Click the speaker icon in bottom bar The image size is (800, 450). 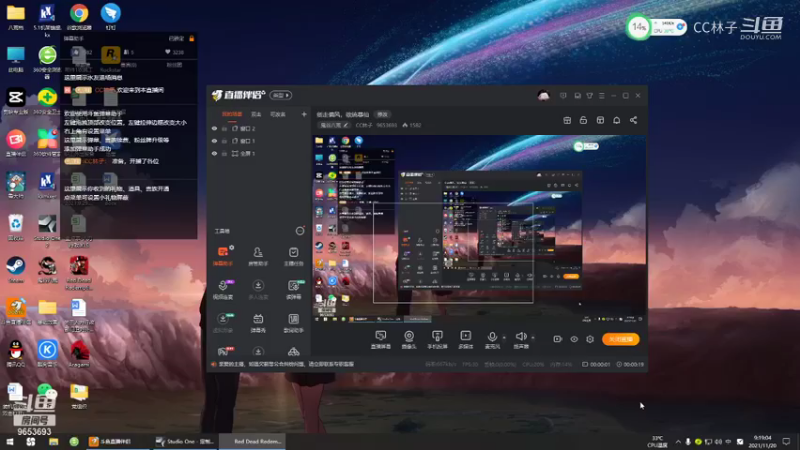[x=520, y=337]
